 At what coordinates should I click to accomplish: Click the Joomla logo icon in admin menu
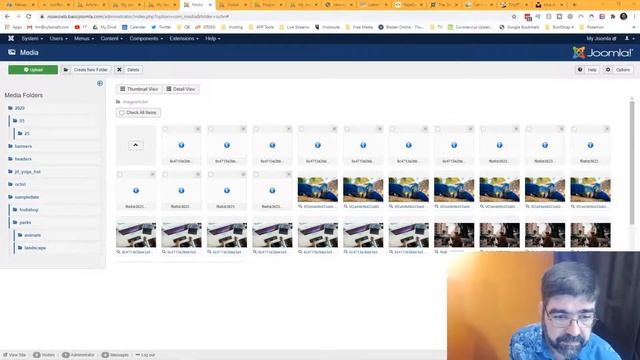[11, 38]
